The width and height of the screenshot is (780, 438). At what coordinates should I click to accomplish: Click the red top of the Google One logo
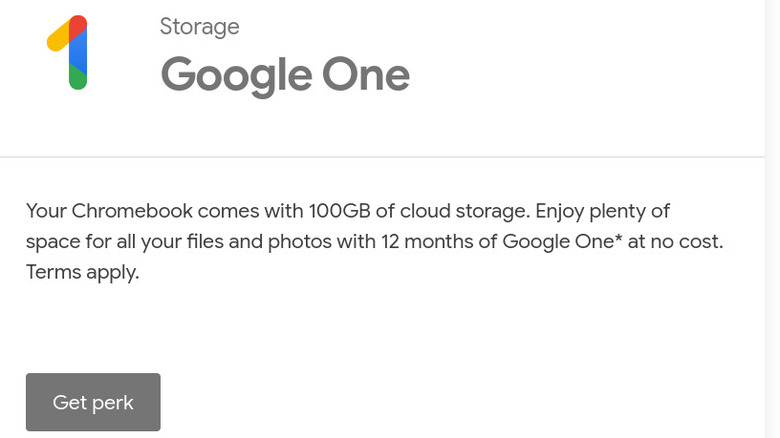tap(77, 25)
